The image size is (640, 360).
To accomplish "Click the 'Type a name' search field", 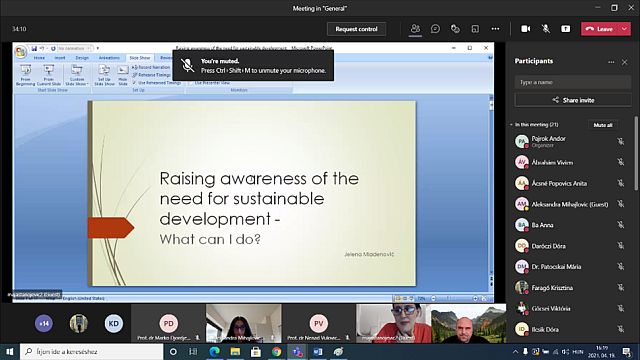I will pos(573,82).
